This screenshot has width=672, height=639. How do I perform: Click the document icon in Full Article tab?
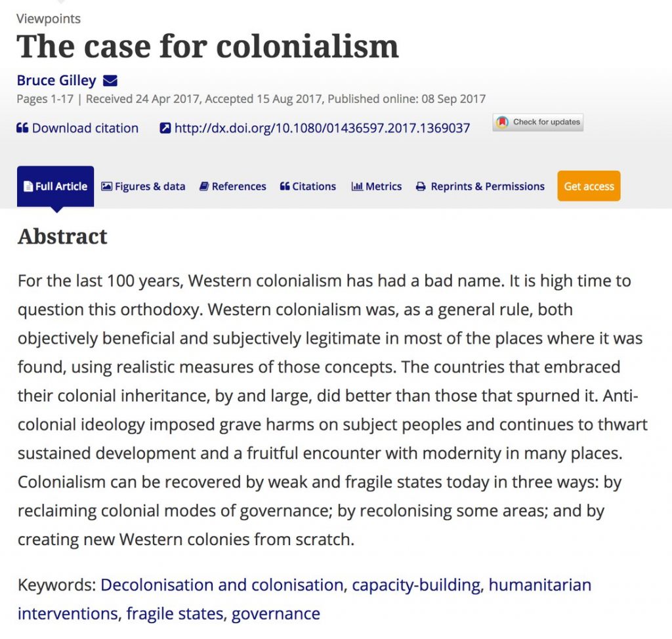(x=28, y=186)
